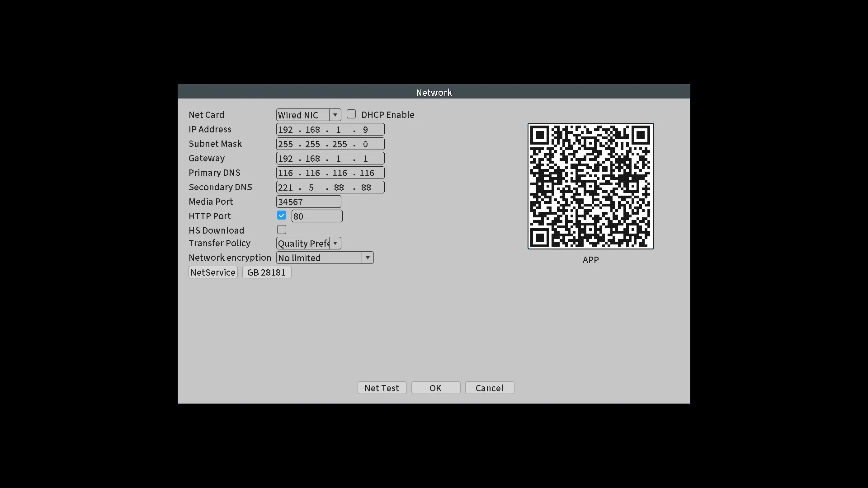The image size is (868, 488).
Task: Open the GB 28181 settings
Action: tap(266, 272)
